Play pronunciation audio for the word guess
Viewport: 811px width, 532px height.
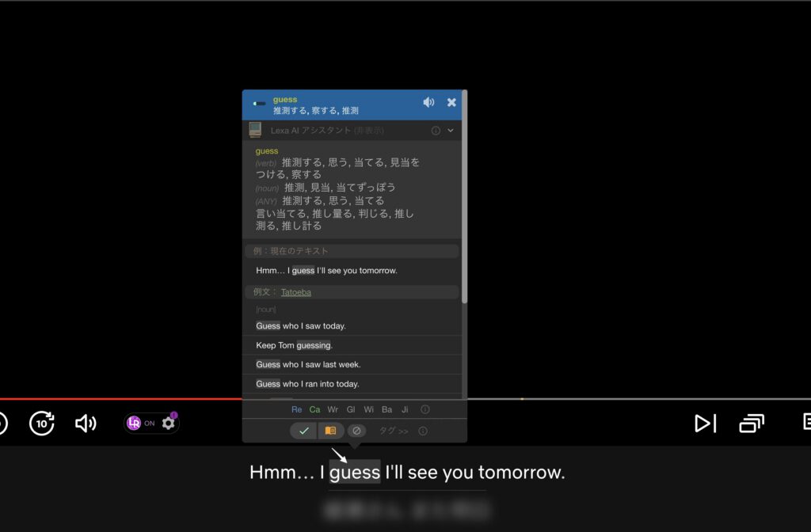click(x=428, y=102)
